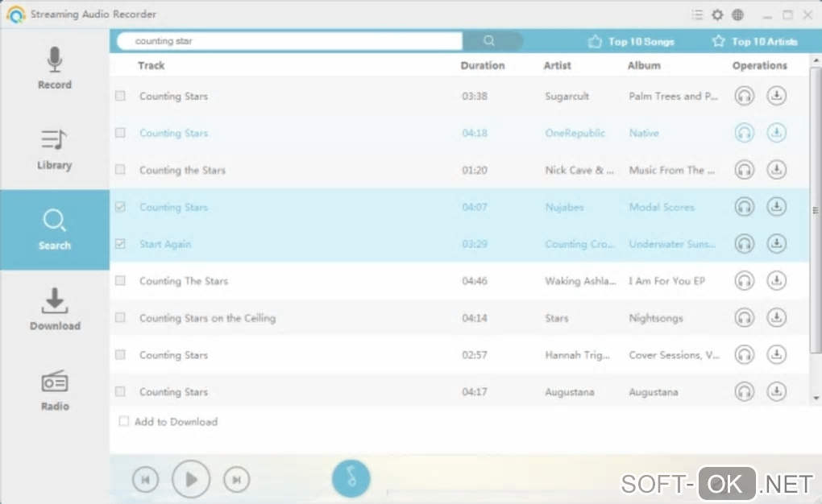Listen to Start Again track
Image resolution: width=822 pixels, height=504 pixels.
tap(745, 244)
